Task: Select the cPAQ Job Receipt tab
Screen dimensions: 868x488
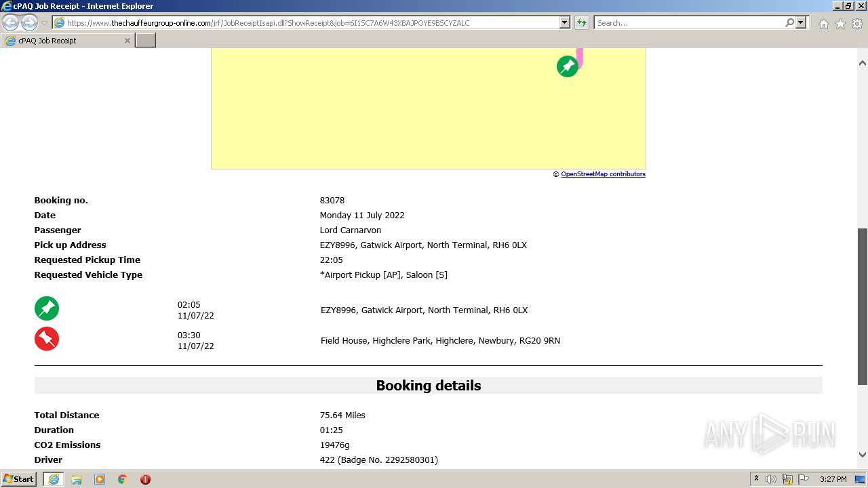Action: (66, 41)
